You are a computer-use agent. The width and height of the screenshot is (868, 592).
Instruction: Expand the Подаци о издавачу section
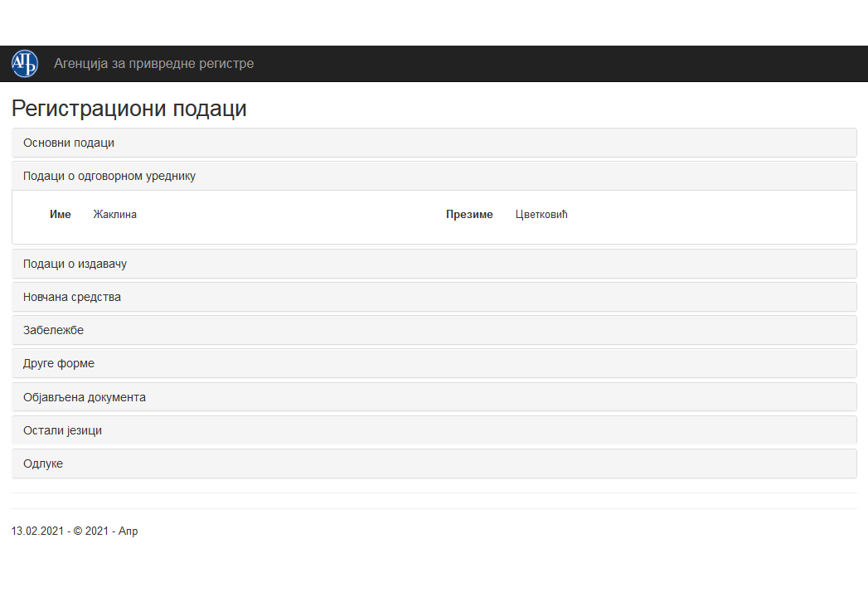click(x=75, y=264)
